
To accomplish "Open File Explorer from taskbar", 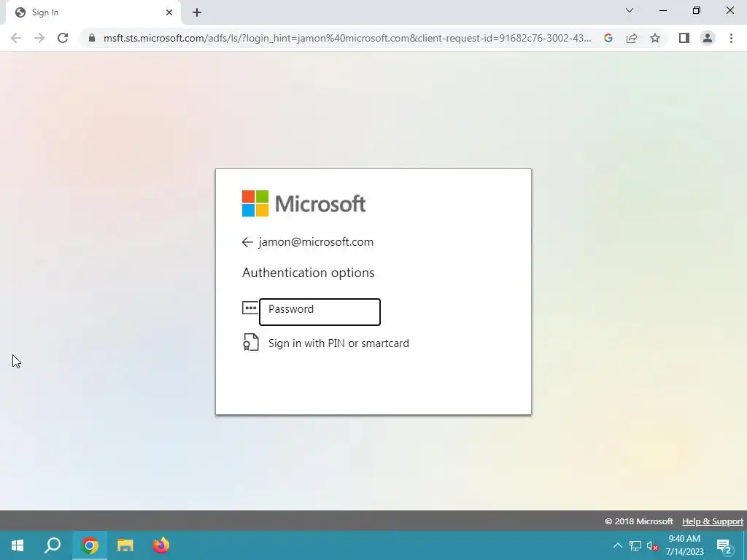I will tap(125, 545).
